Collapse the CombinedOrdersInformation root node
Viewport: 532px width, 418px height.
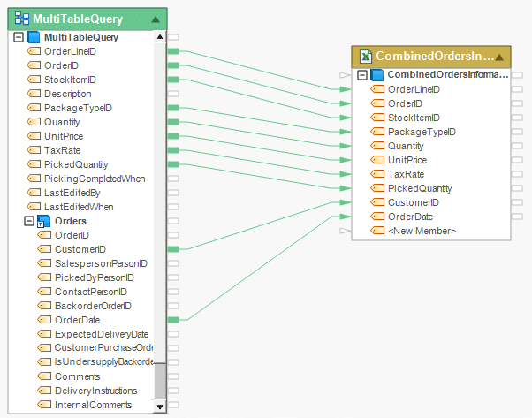(x=362, y=75)
